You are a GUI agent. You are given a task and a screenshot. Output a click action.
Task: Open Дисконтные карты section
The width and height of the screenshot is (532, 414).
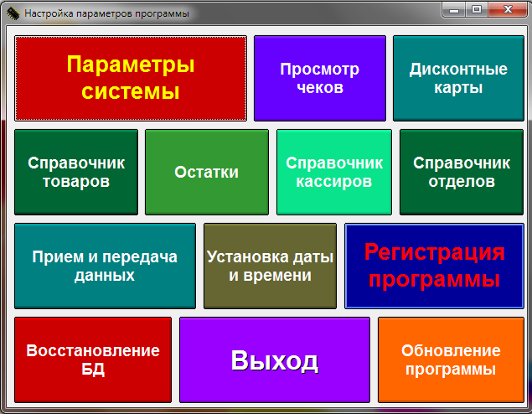pyautogui.click(x=458, y=79)
